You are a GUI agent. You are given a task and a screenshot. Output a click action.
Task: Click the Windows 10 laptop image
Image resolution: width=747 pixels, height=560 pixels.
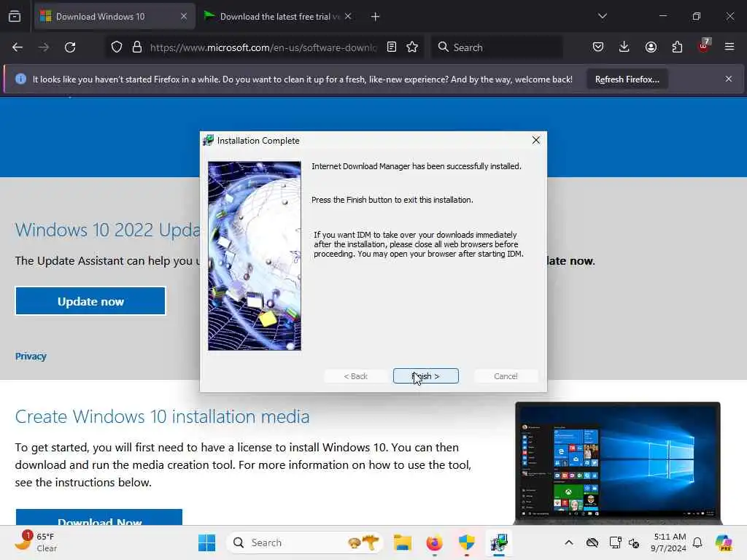click(x=618, y=462)
